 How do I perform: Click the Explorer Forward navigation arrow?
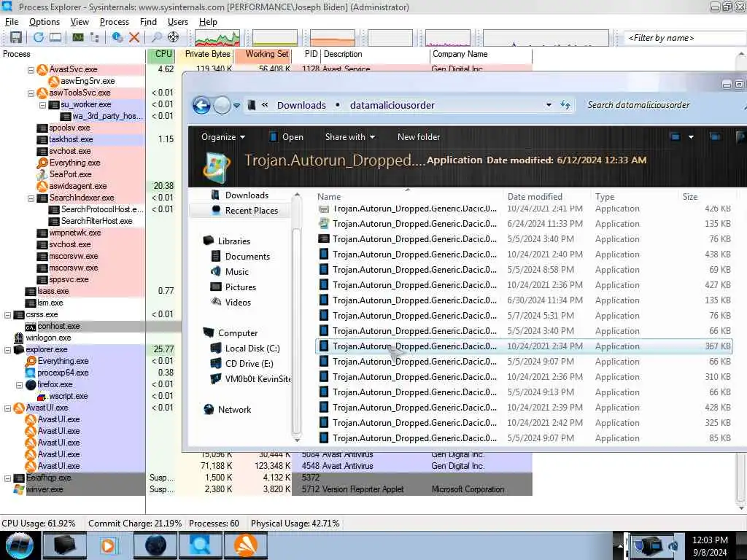coord(222,105)
